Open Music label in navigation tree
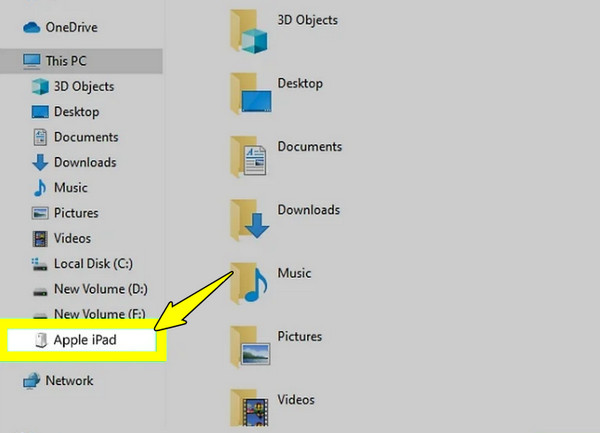600x433 pixels. [x=71, y=187]
